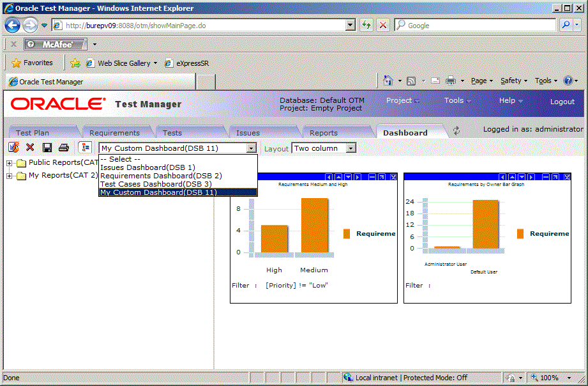This screenshot has height=386, width=588.
Task: Save the dashboard using the floppy disk icon
Action: 47,148
